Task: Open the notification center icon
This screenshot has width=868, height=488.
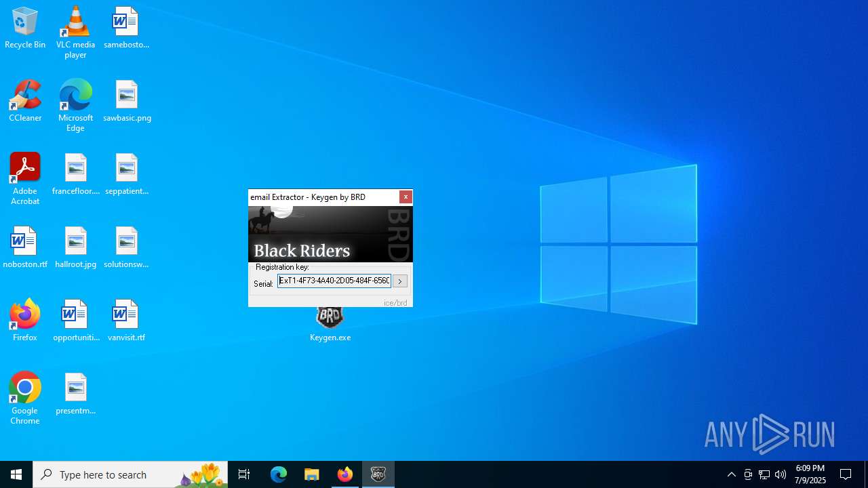Action: point(846,474)
